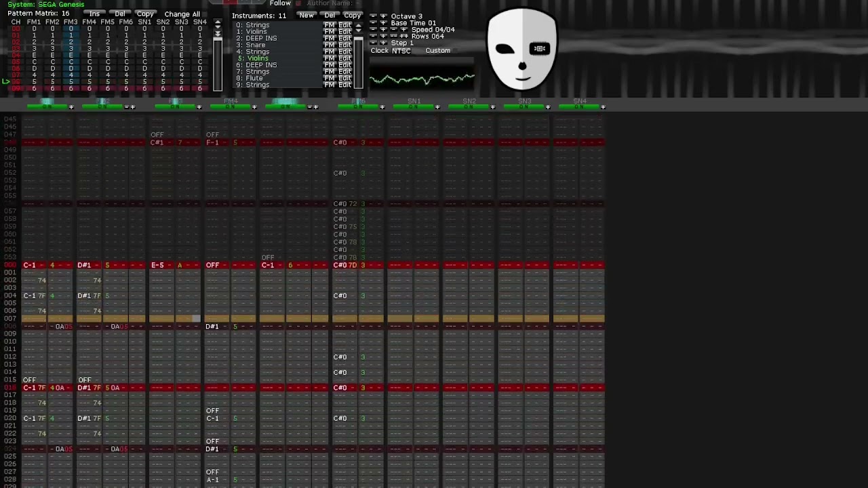Collapse FM2 effect column with minus
Image resolution: width=868 pixels, height=488 pixels.
click(x=126, y=107)
